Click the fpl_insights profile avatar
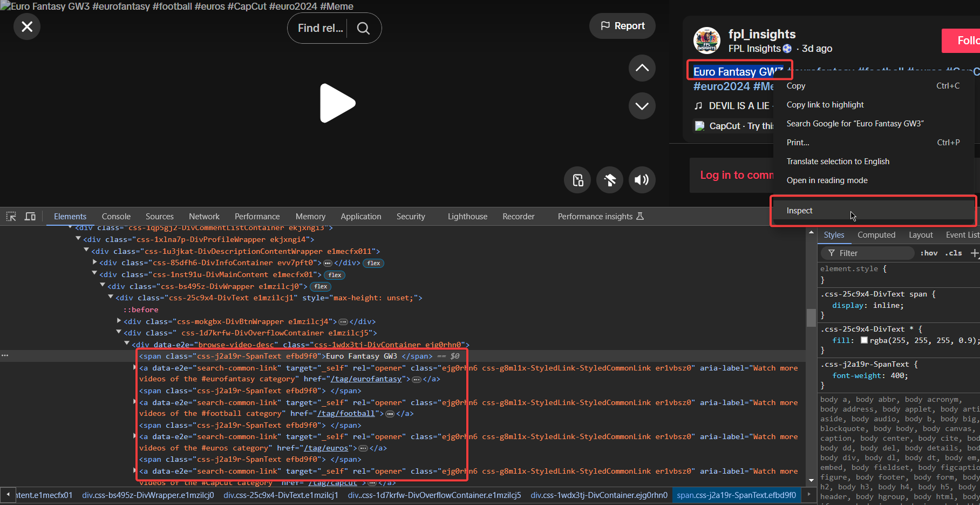Screen dimensions: 980x505 click(x=706, y=40)
